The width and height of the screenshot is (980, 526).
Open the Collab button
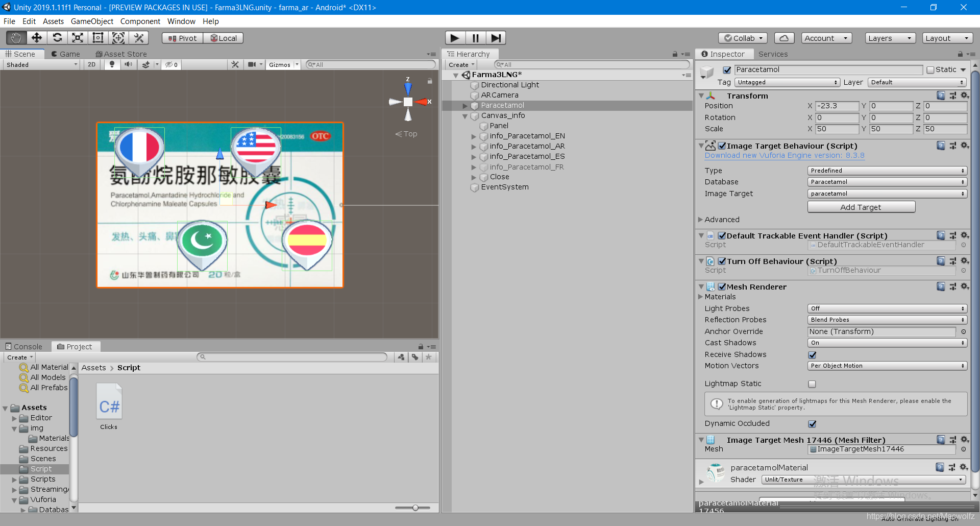click(743, 38)
